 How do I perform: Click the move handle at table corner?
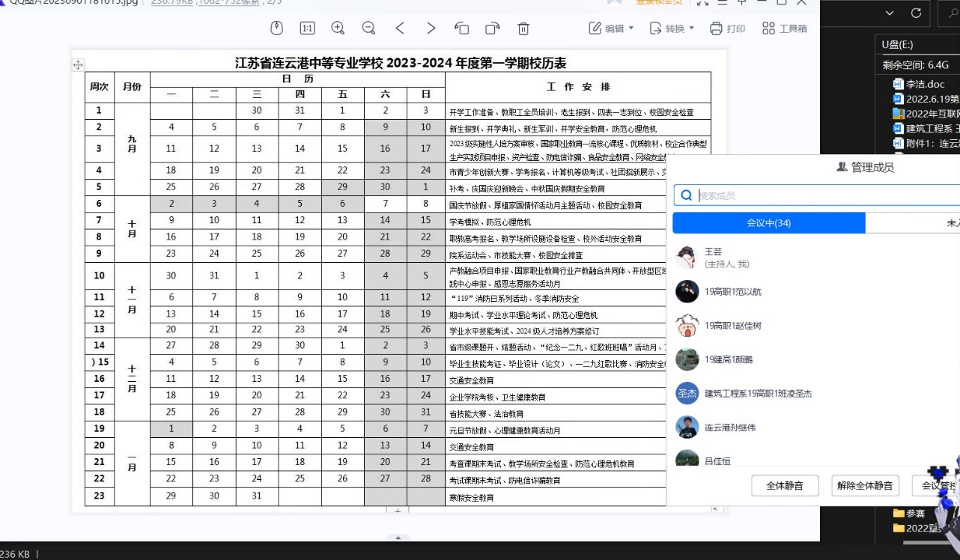point(78,65)
